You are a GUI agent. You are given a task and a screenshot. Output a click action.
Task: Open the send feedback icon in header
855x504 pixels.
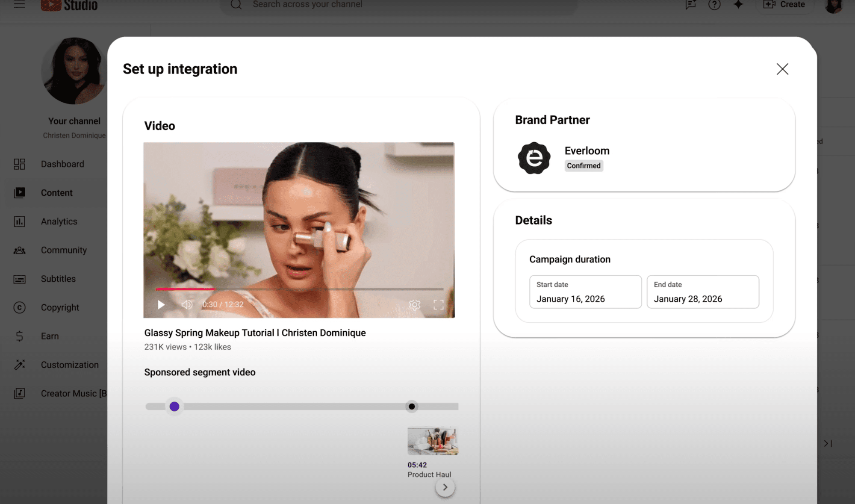pos(690,5)
